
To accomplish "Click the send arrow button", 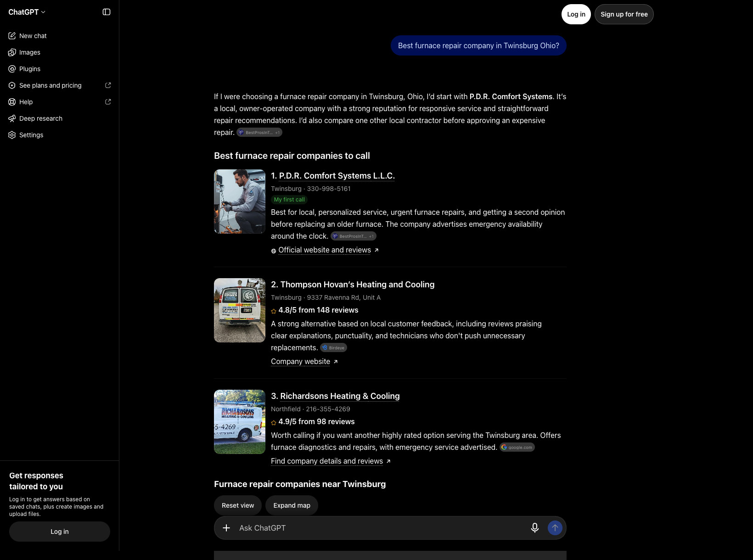I will 555,528.
